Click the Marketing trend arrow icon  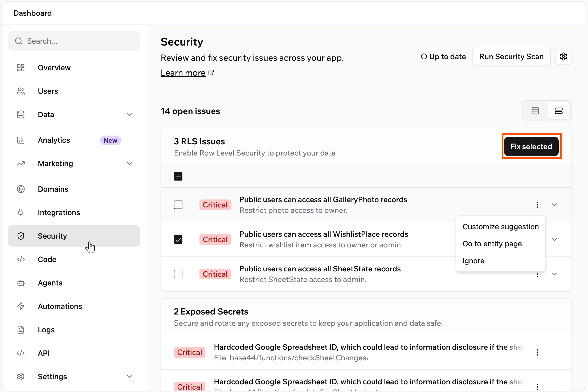coord(21,164)
